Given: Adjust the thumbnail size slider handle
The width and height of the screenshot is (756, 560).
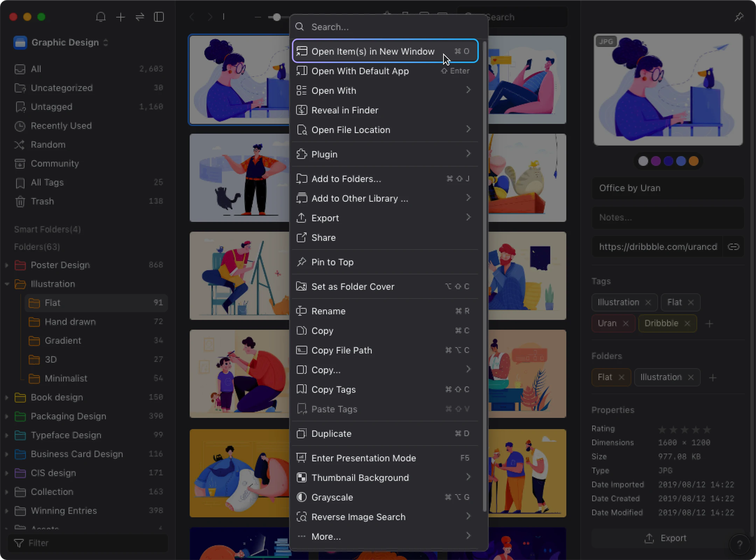Looking at the screenshot, I should pos(276,17).
